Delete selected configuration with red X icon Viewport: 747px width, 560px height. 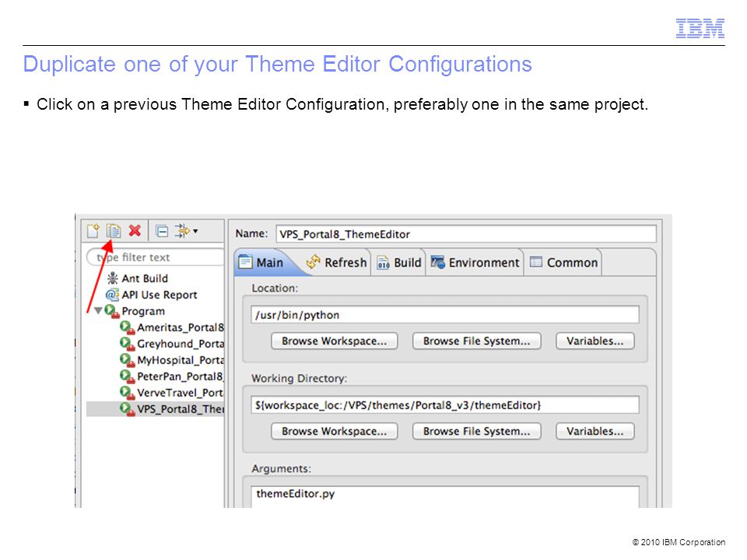pyautogui.click(x=135, y=230)
